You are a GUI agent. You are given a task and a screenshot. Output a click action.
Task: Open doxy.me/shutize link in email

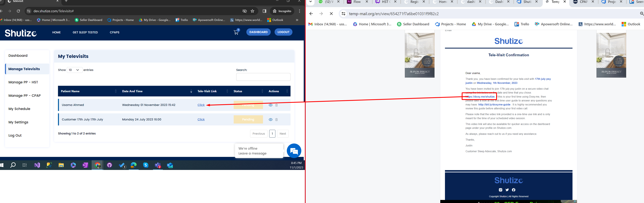tap(480, 97)
